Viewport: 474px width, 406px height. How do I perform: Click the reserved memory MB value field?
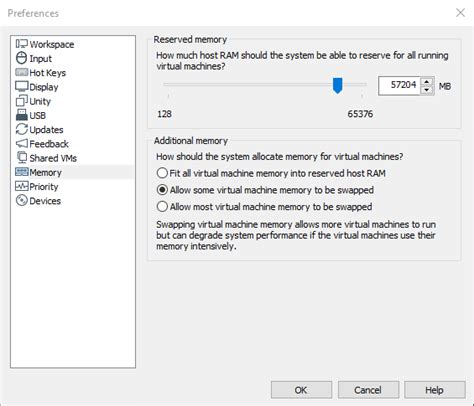coord(399,86)
